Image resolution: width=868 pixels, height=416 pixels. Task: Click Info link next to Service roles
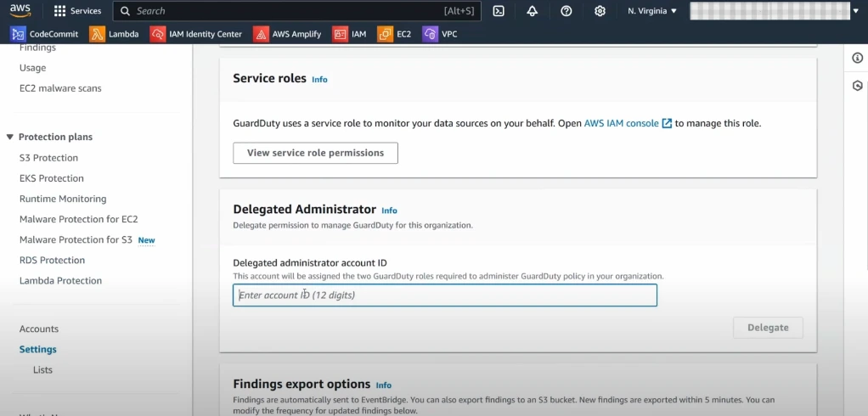319,79
